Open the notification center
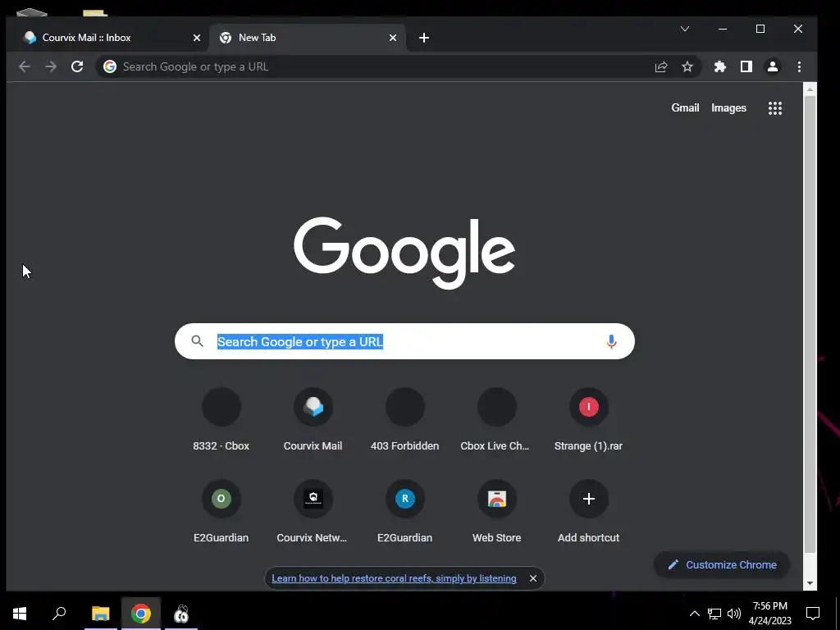The height and width of the screenshot is (630, 840). coord(813,614)
